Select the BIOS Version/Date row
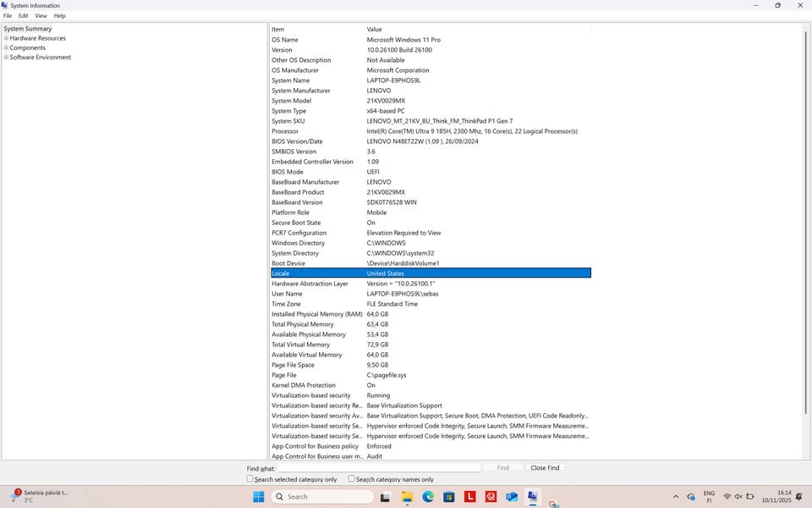 (x=431, y=141)
